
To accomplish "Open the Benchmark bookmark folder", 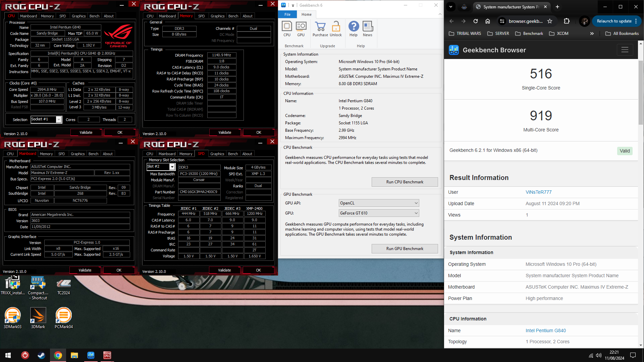I will [529, 34].
